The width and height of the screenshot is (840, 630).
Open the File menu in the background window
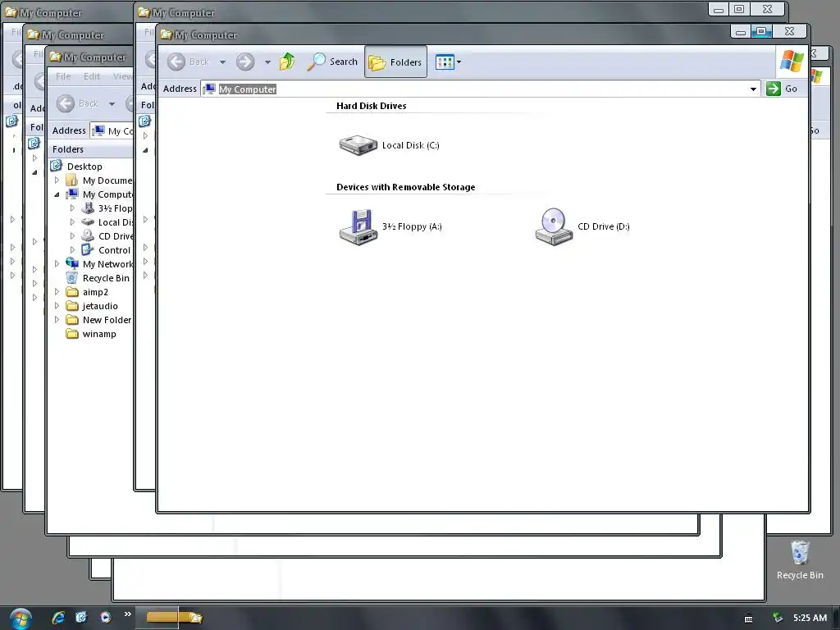pyautogui.click(x=63, y=76)
